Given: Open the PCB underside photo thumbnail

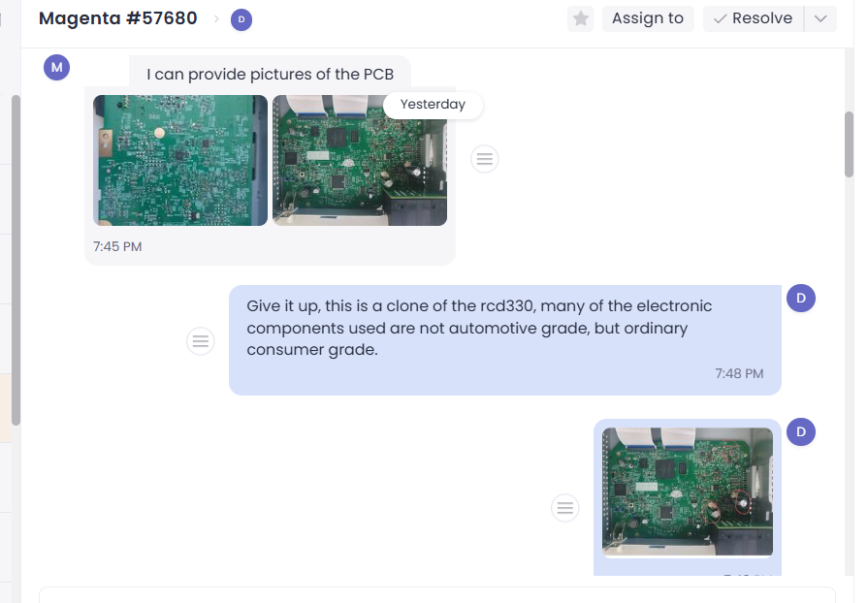Looking at the screenshot, I should (180, 160).
